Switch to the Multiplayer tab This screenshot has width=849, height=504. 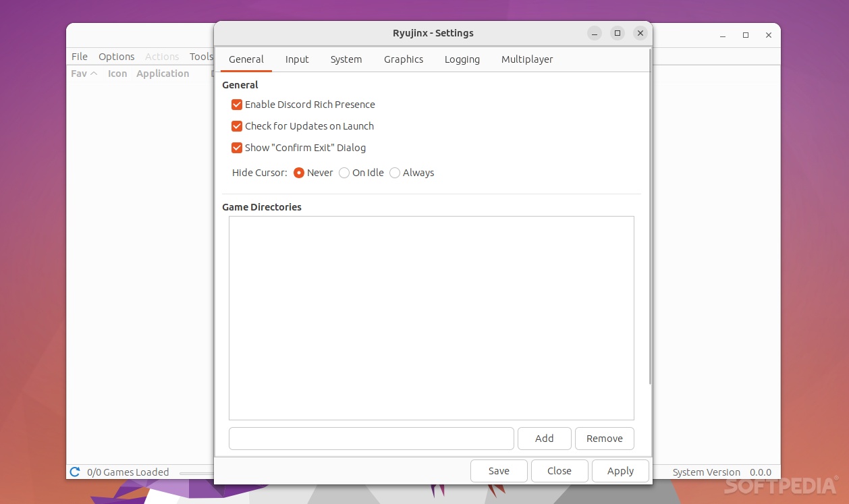527,59
